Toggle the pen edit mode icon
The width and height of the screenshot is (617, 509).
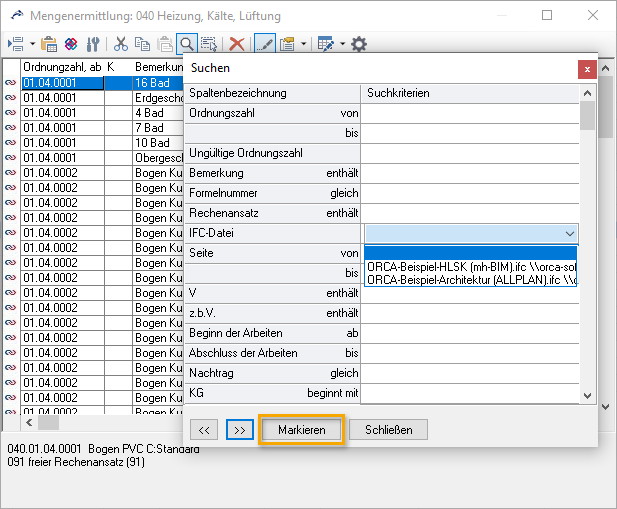265,44
